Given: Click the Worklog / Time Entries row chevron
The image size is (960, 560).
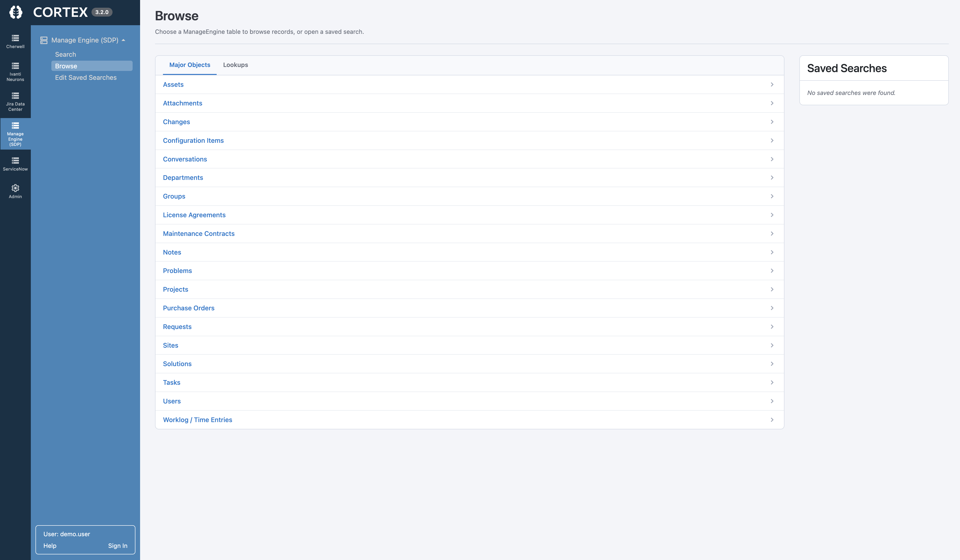Looking at the screenshot, I should tap(772, 420).
